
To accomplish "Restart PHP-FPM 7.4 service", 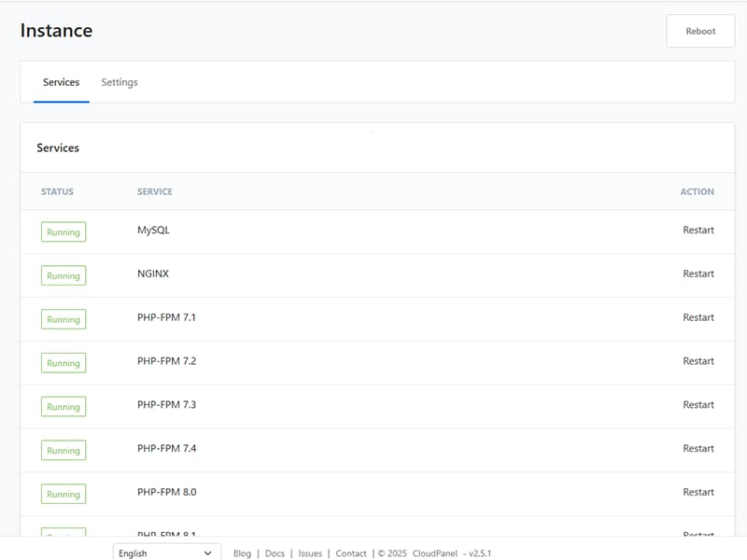I will pos(698,449).
